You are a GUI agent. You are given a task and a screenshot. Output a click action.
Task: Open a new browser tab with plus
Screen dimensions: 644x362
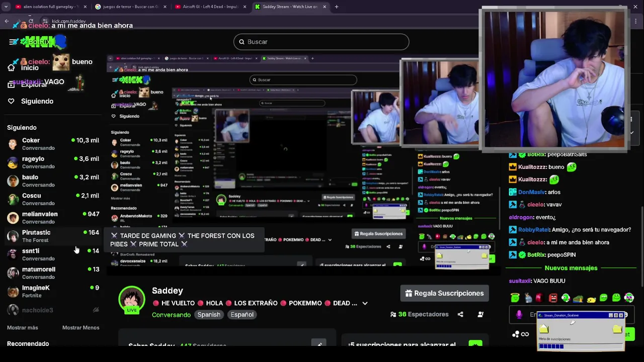pos(337,7)
